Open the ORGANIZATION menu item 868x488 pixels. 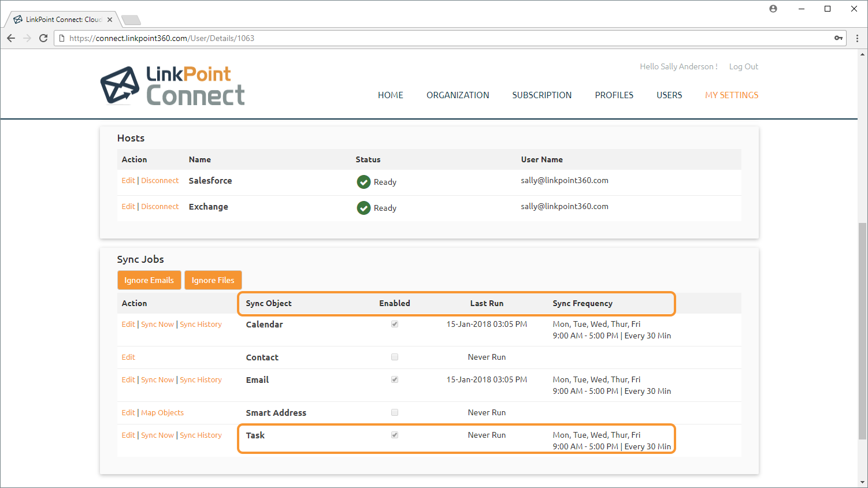coord(458,95)
